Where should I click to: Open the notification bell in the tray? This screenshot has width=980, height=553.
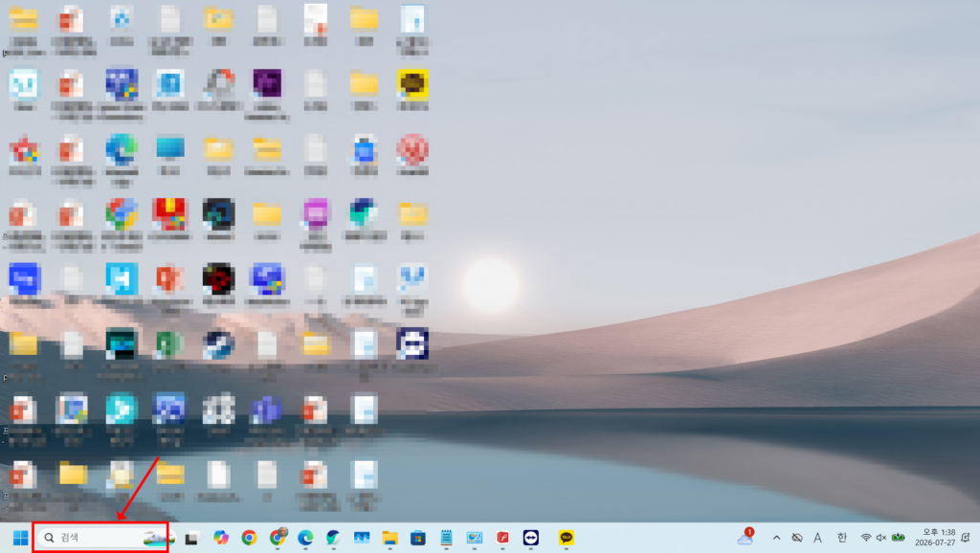(x=966, y=538)
